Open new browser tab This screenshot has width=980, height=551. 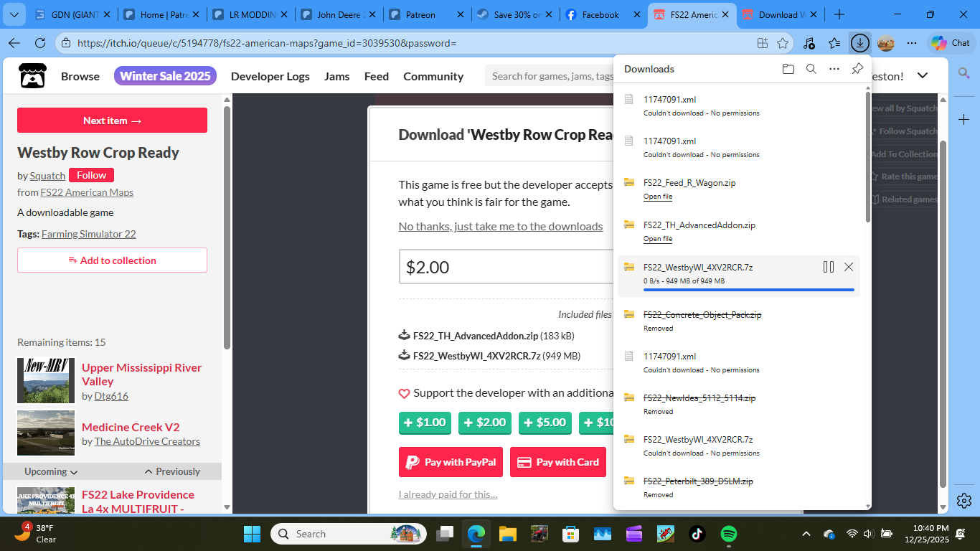point(839,14)
